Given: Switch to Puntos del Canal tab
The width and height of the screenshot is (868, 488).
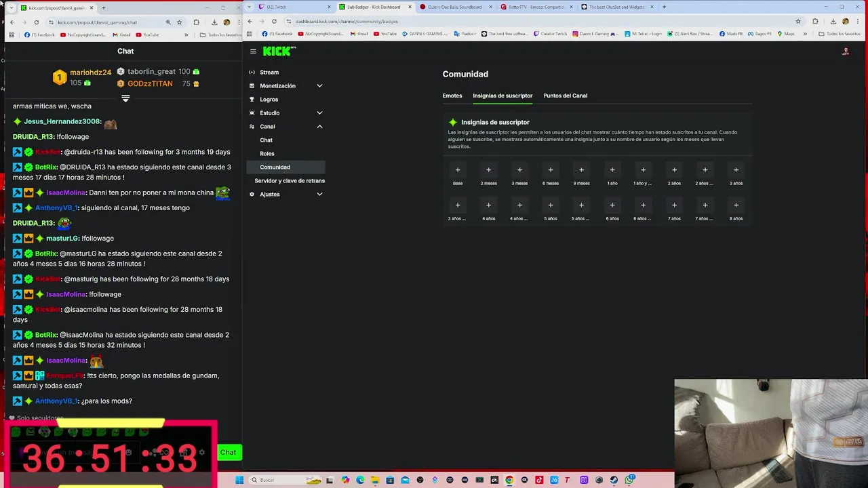Looking at the screenshot, I should point(565,96).
